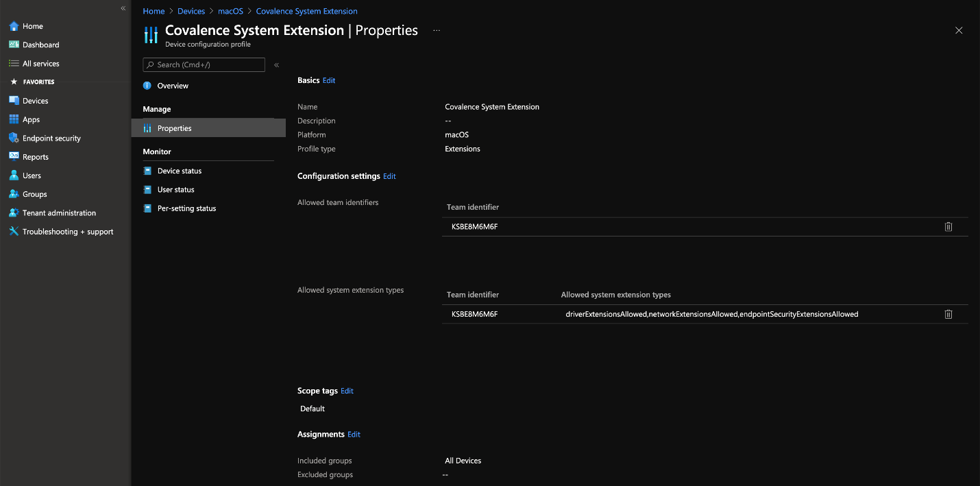Edit the Assignments section
The image size is (980, 486).
coord(354,434)
